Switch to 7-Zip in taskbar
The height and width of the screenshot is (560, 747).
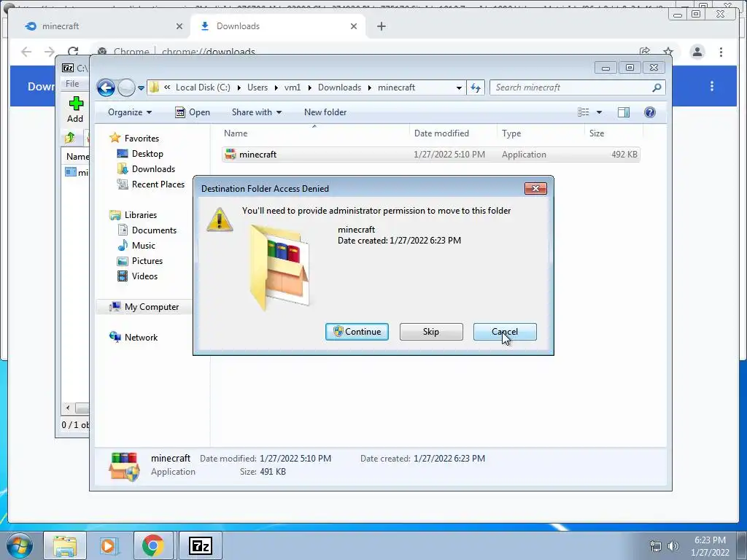[x=200, y=546]
